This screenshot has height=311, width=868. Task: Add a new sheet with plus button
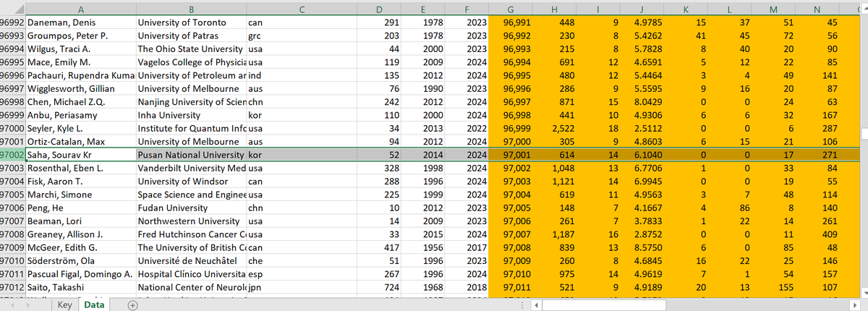pyautogui.click(x=132, y=305)
